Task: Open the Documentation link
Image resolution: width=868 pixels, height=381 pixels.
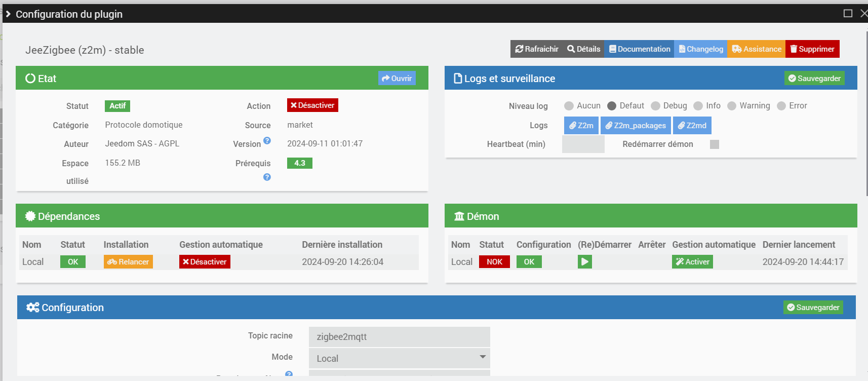Action: 639,49
